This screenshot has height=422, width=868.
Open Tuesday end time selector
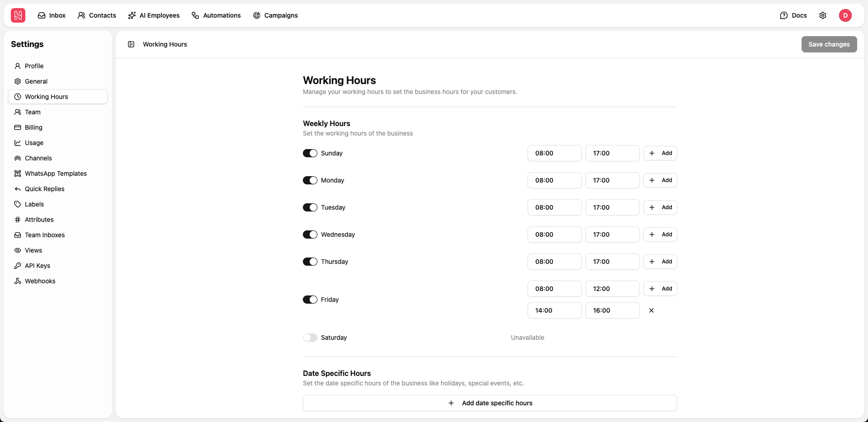612,207
